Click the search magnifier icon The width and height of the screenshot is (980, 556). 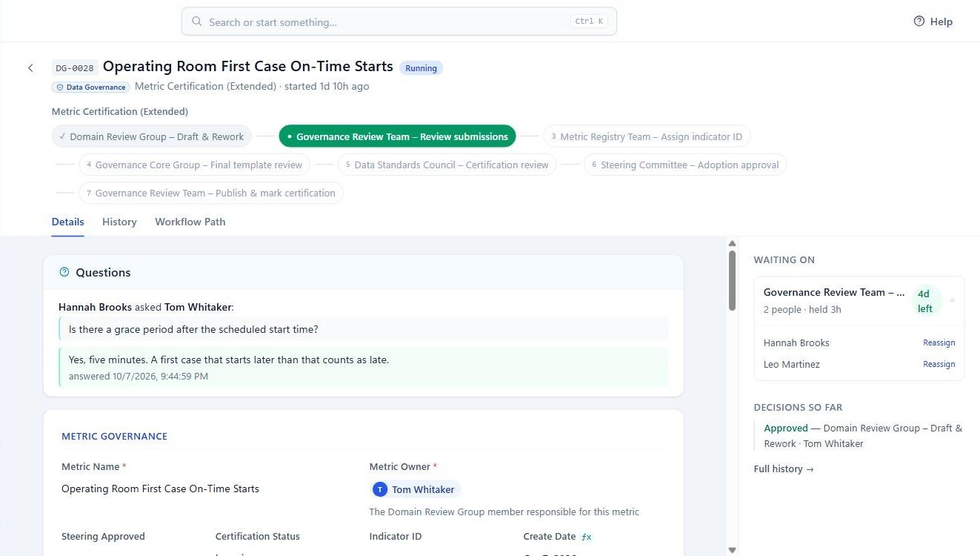click(197, 21)
